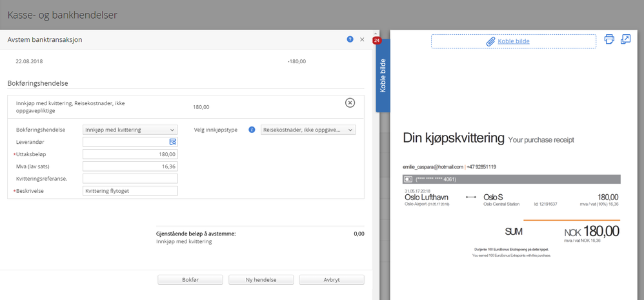Select the Mva (lav sats) field
This screenshot has height=300, width=644.
click(x=130, y=166)
